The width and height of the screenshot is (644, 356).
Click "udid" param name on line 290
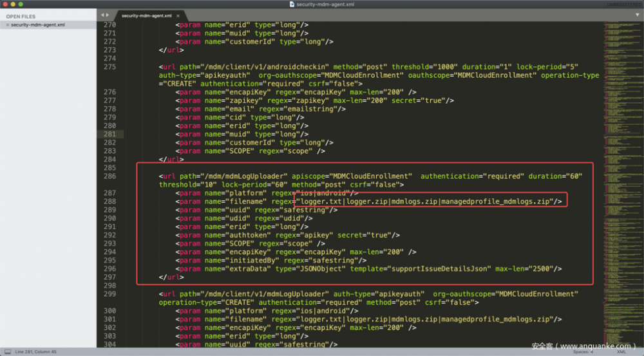236,218
